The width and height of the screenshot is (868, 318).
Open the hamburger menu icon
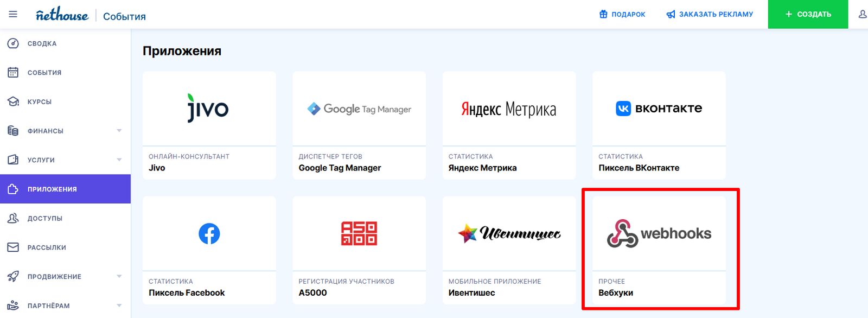(x=13, y=14)
